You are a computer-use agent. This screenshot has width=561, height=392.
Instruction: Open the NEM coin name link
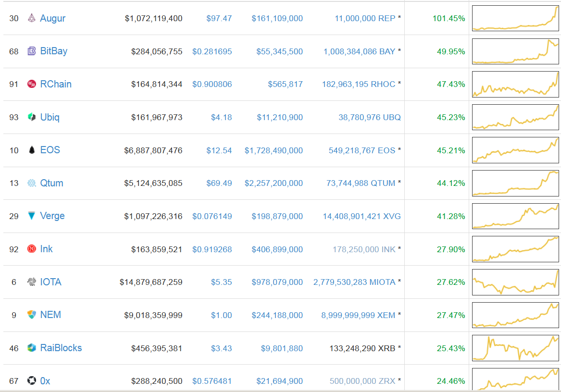50,315
